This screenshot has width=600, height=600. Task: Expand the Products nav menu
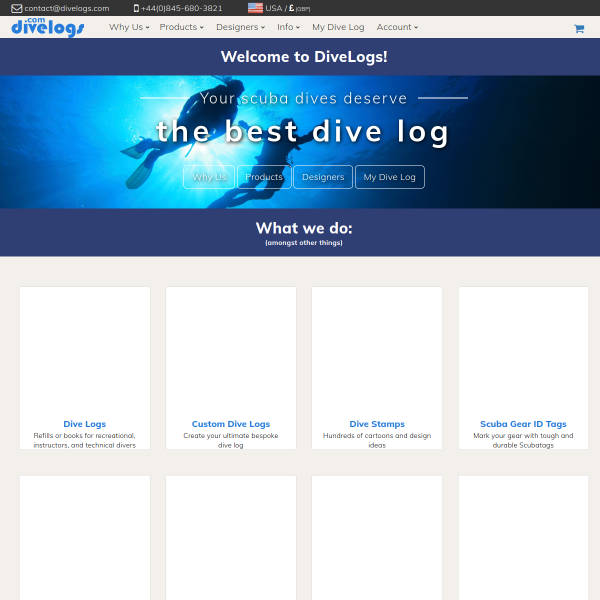click(181, 27)
